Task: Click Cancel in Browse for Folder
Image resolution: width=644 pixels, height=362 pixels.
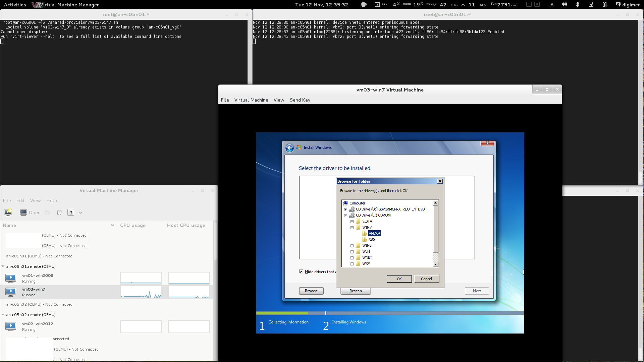Action: pyautogui.click(x=426, y=279)
